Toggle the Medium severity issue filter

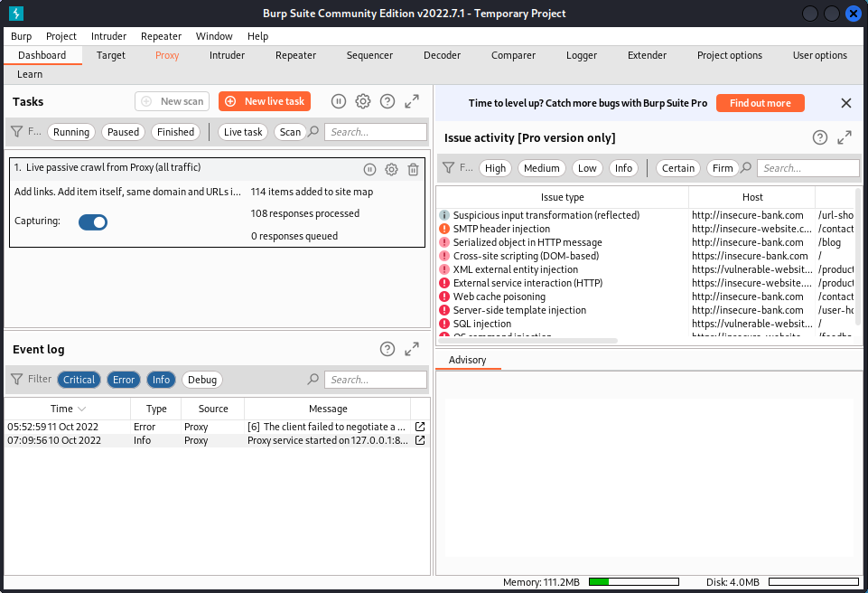click(x=541, y=168)
